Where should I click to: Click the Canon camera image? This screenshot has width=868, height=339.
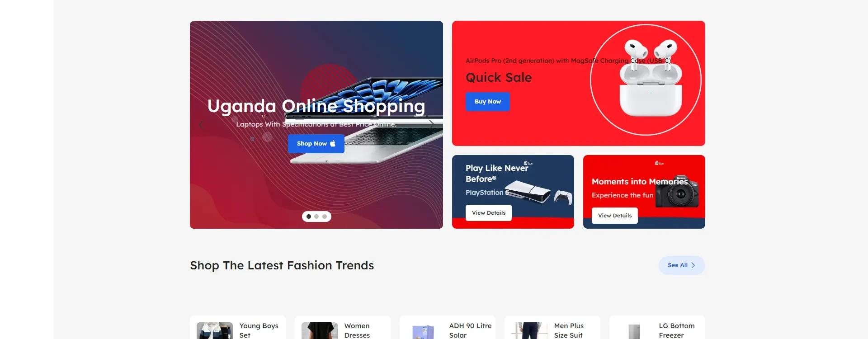pos(677,192)
